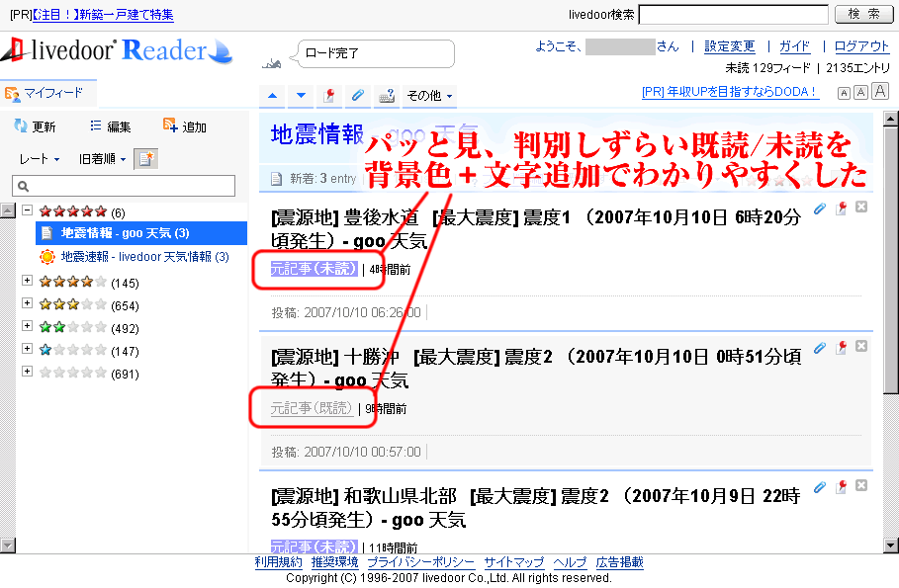This screenshot has width=899, height=588.
Task: Pin the 豊後水道 earthquake entry
Action: point(841,209)
